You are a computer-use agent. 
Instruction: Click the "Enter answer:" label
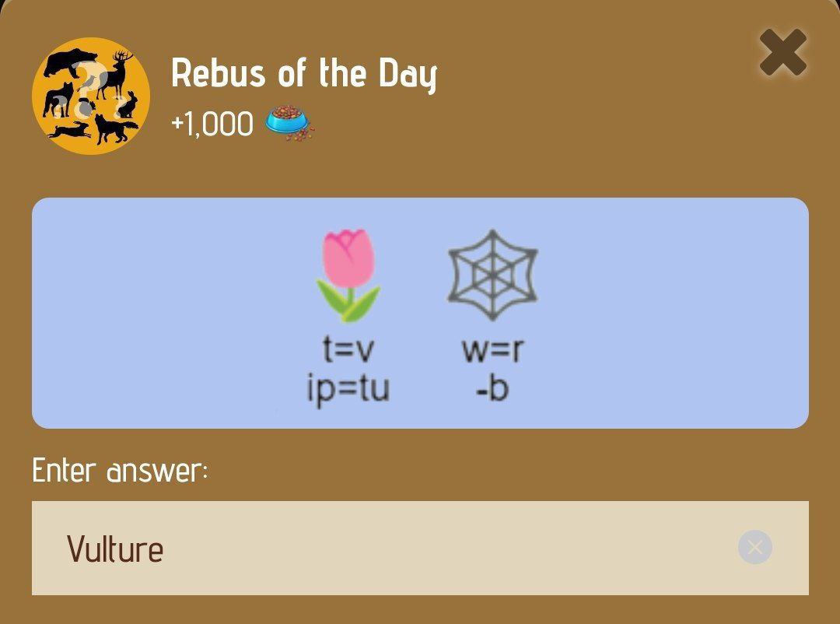[x=120, y=471]
